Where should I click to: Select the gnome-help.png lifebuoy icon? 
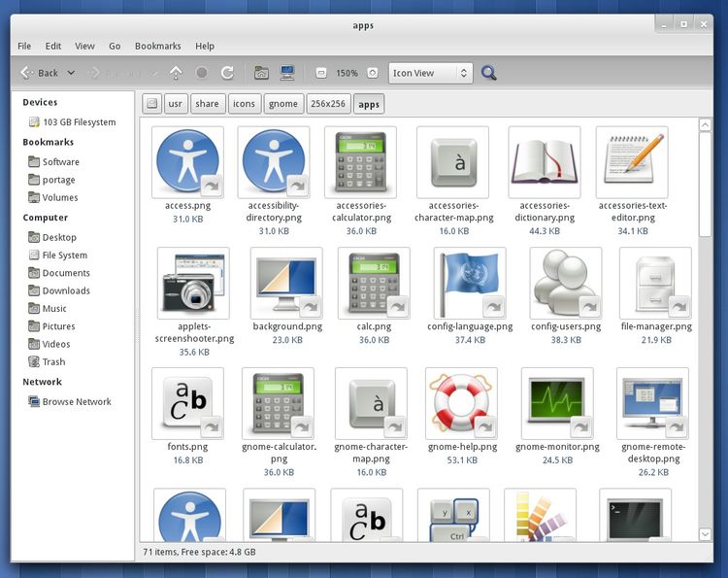461,403
